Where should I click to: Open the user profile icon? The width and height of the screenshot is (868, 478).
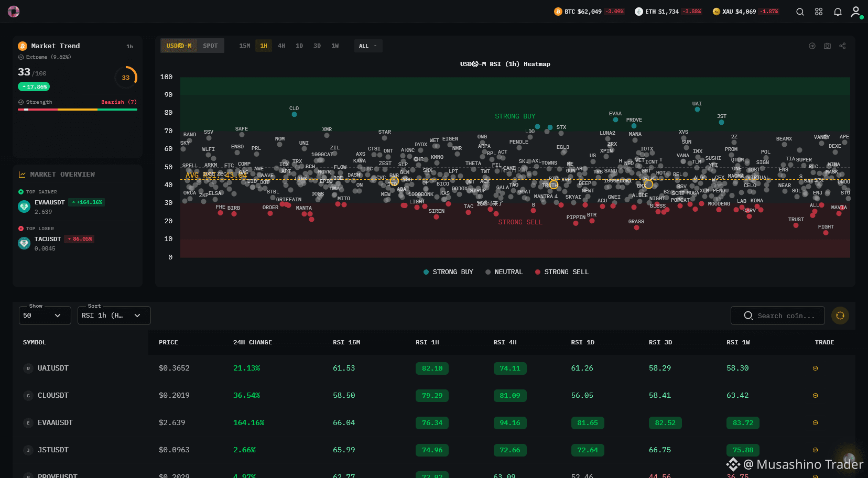pyautogui.click(x=856, y=12)
